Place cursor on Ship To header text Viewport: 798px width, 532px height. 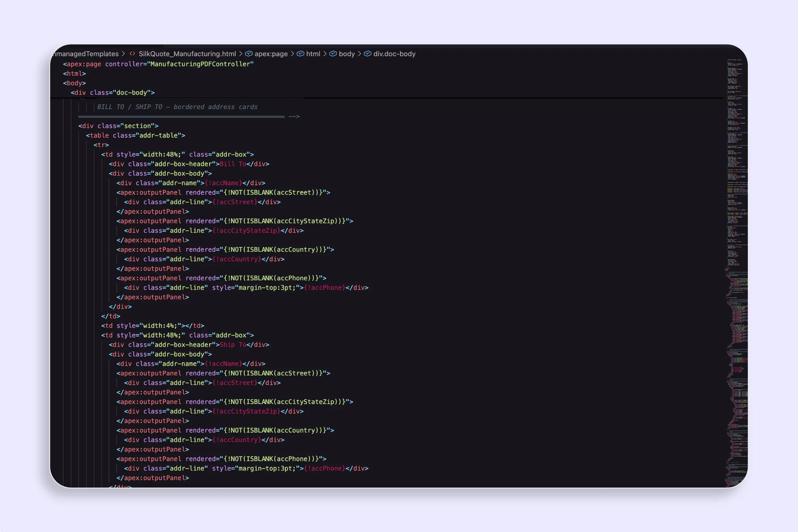[233, 345]
